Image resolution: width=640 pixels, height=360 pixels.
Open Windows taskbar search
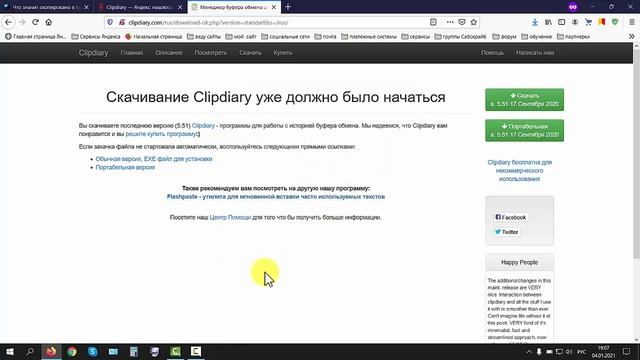click(30, 351)
